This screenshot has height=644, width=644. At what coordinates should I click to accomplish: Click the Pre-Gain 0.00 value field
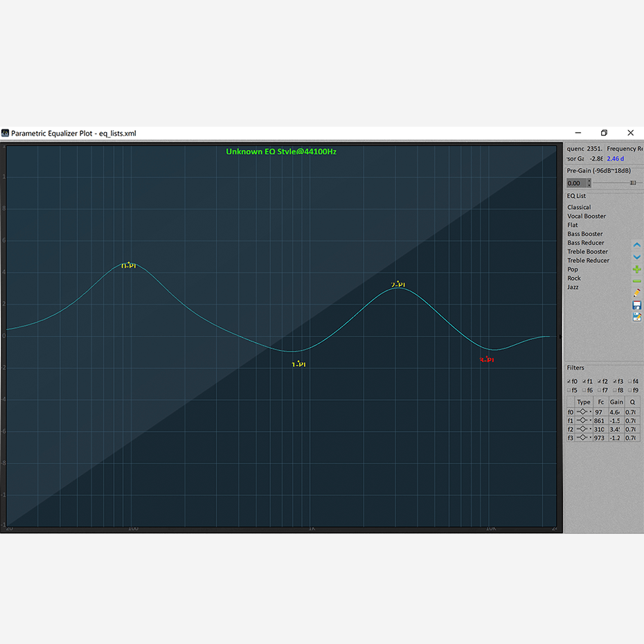(x=577, y=182)
